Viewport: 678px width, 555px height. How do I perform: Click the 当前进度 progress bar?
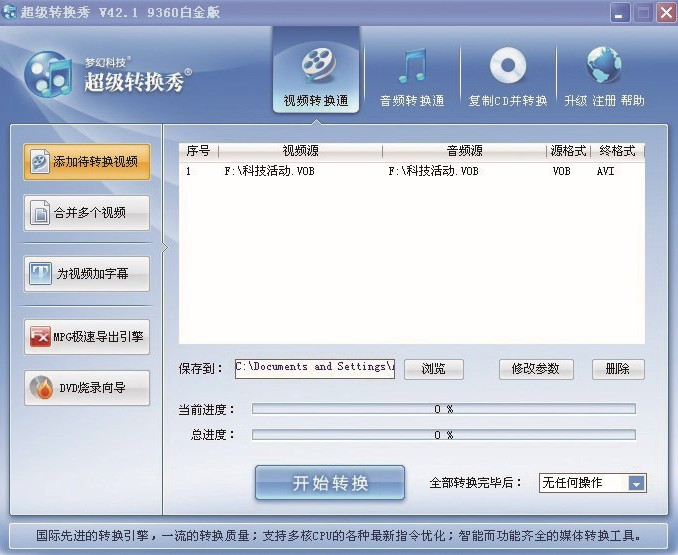pos(444,409)
